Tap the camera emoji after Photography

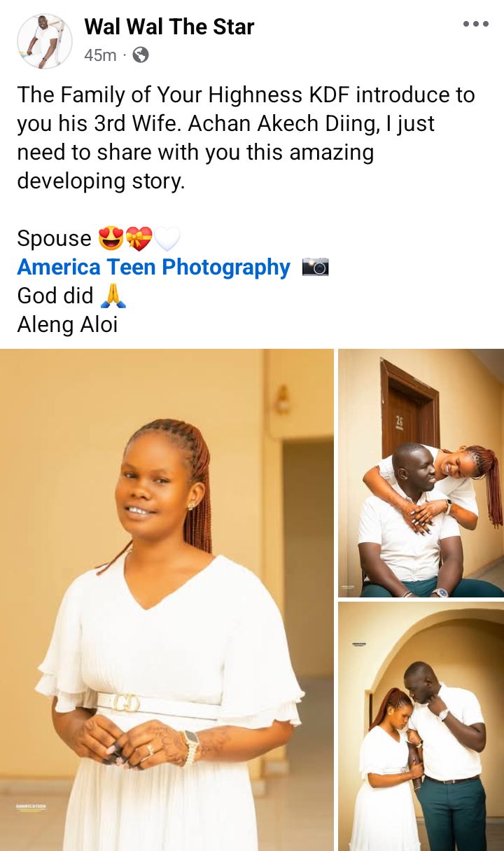[x=315, y=267]
